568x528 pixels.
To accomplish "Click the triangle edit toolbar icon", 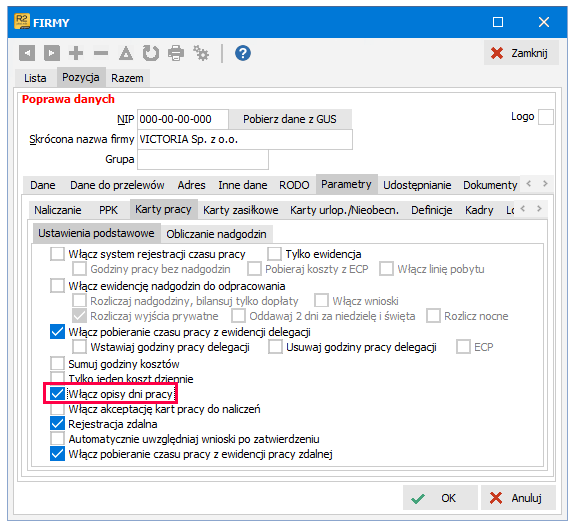I will (126, 53).
